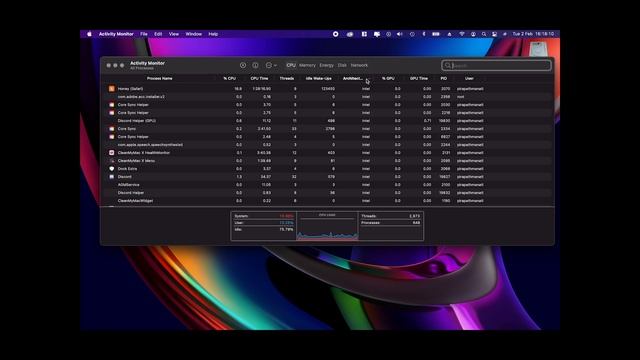
Task: Switch to the Memory tab
Action: (307, 65)
